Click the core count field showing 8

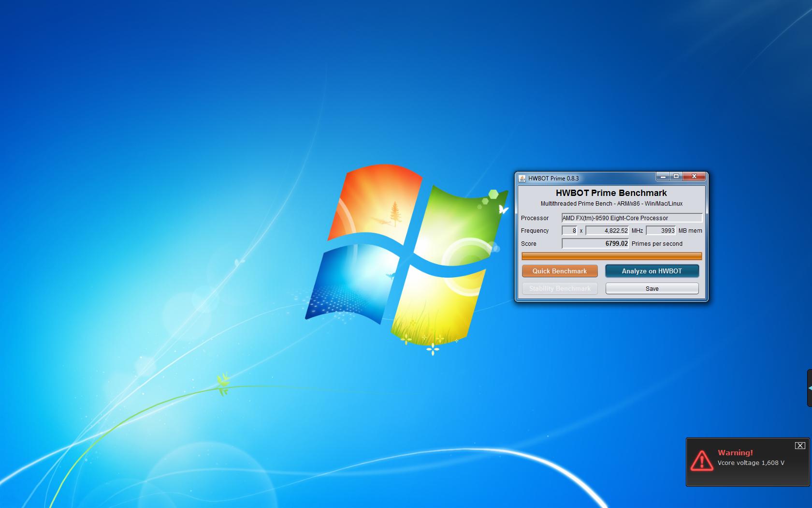coord(569,231)
